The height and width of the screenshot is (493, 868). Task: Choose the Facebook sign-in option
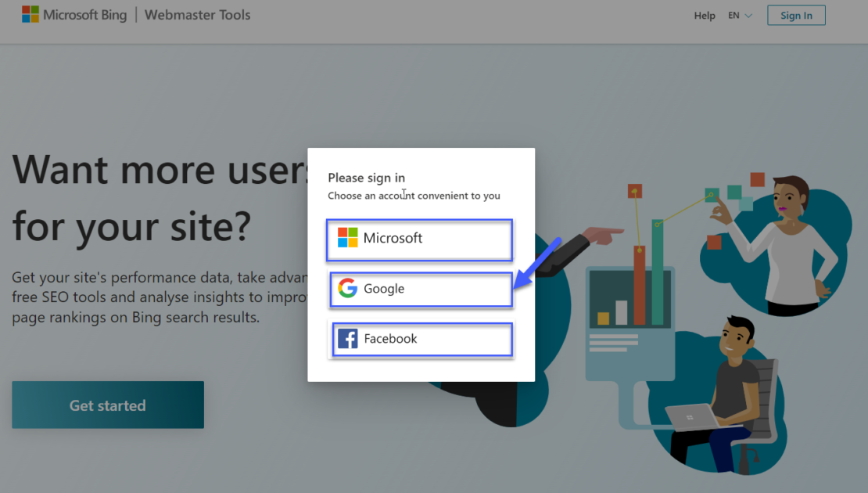[422, 340]
